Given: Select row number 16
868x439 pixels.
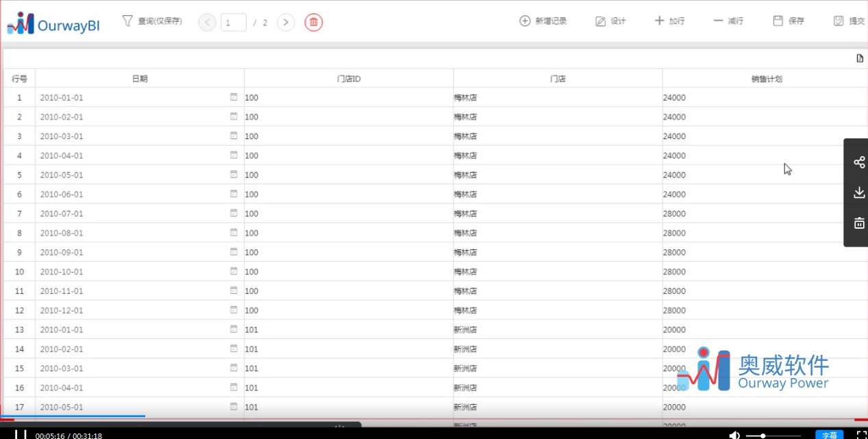Looking at the screenshot, I should tap(19, 388).
